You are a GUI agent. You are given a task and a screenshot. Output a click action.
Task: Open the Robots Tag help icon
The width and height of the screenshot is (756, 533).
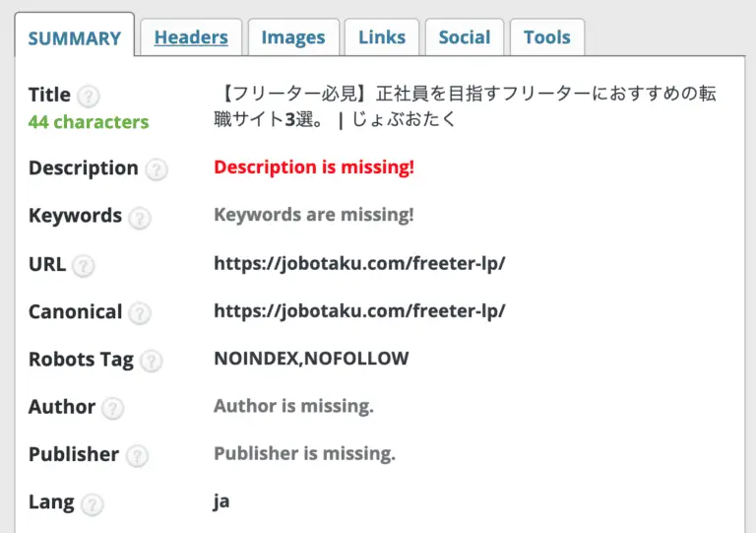tap(152, 361)
